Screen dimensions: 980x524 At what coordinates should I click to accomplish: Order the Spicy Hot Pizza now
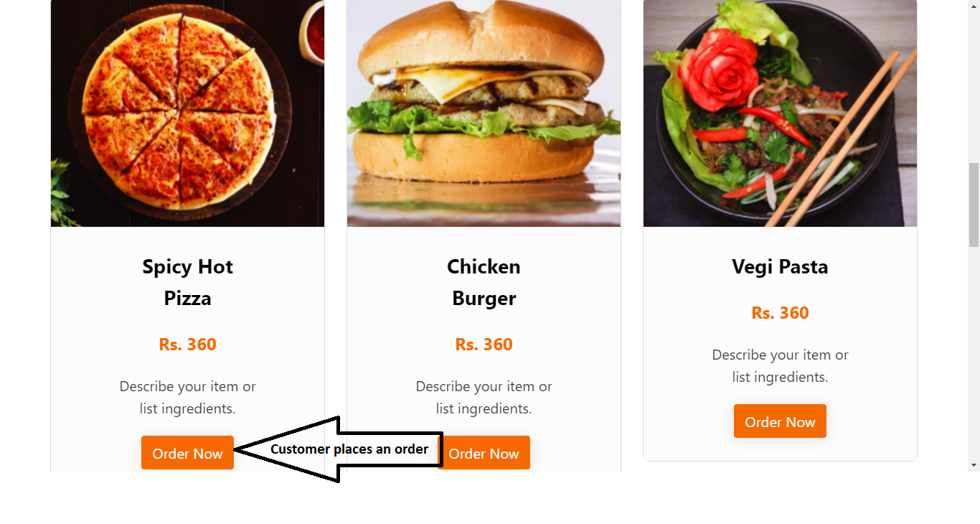[x=187, y=453]
